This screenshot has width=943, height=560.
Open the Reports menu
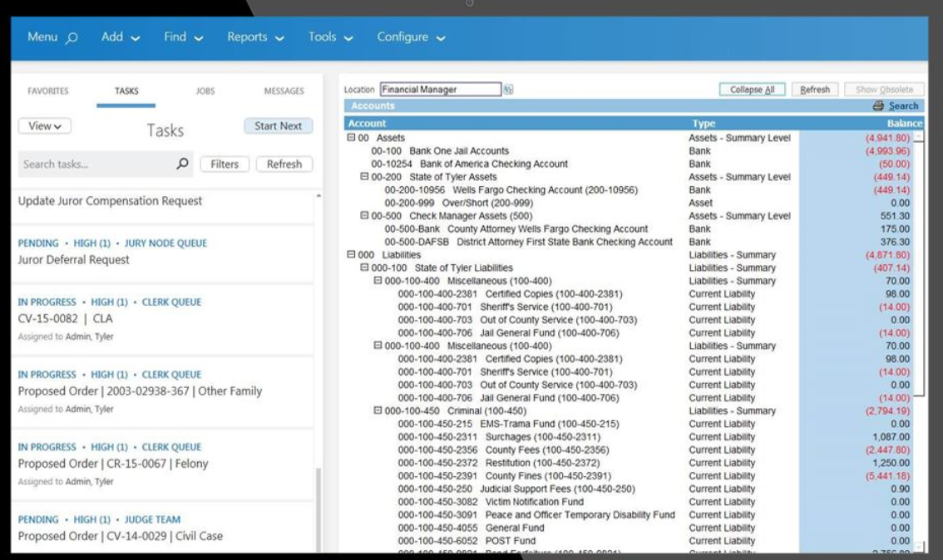pos(255,37)
